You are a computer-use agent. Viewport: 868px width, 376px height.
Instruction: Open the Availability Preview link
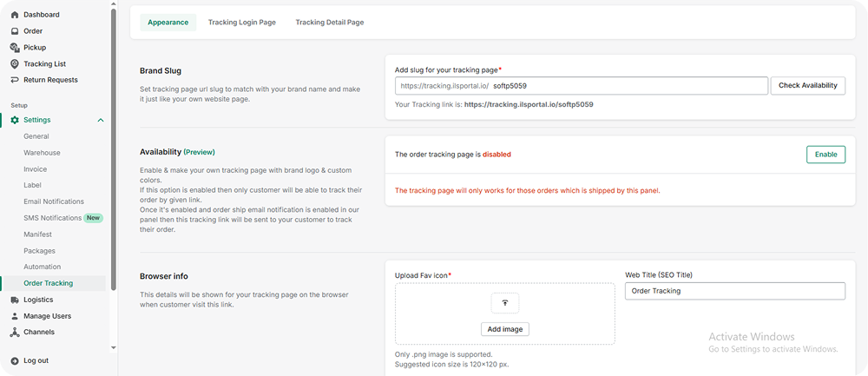(x=199, y=152)
